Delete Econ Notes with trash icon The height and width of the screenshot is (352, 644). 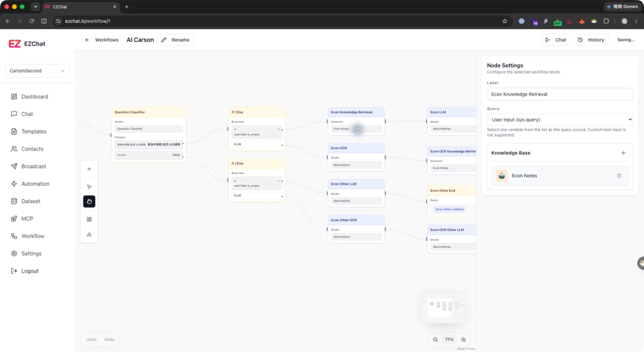click(619, 176)
